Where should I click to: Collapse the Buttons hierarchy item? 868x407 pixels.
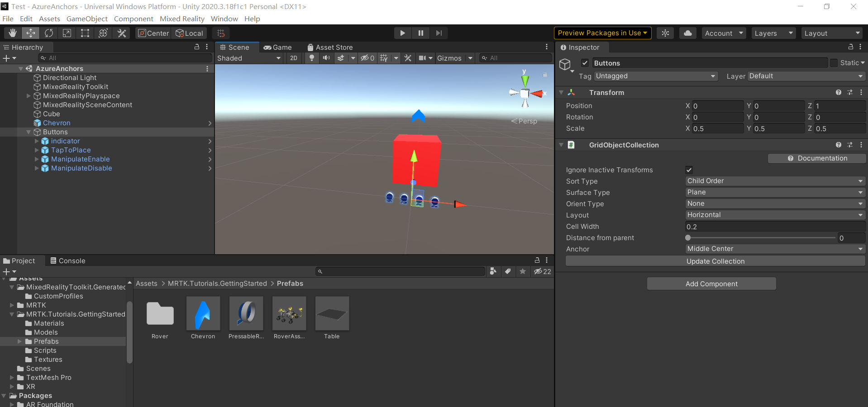tap(29, 132)
